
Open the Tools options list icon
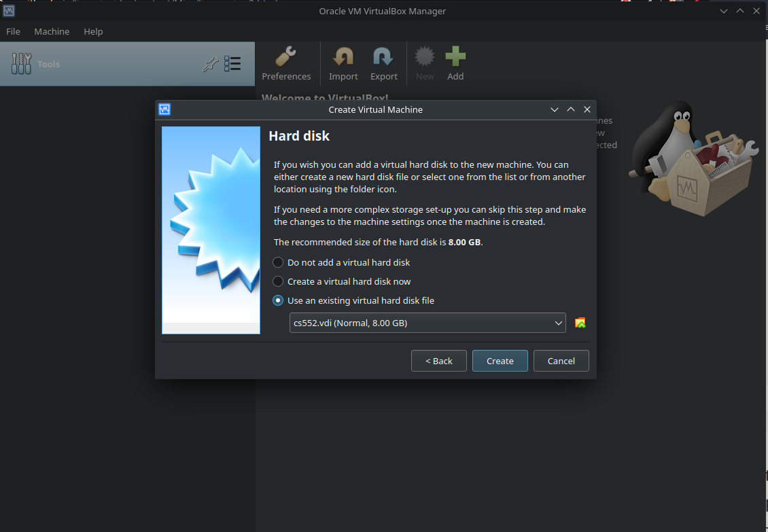232,63
